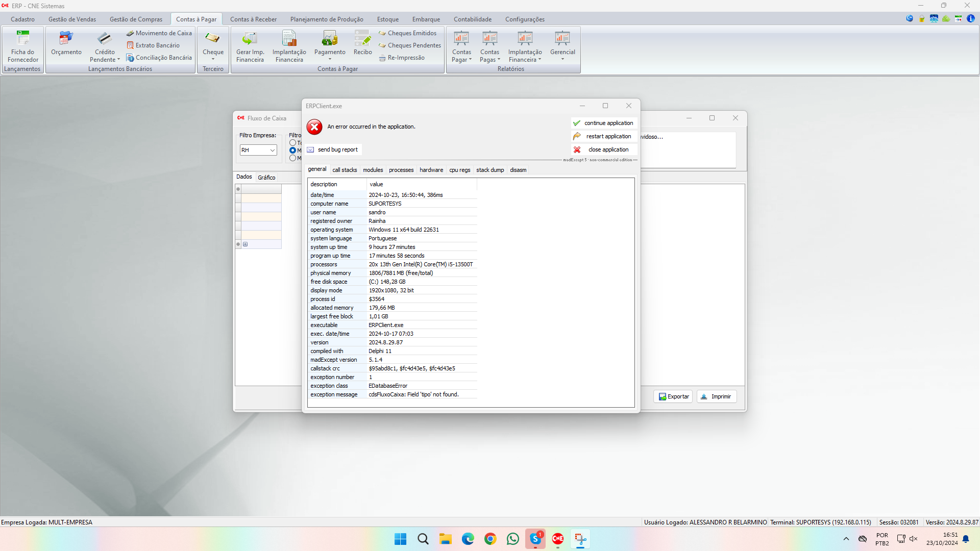This screenshot has width=980, height=551.
Task: Click the Orçamento ribbon icon
Action: [66, 39]
